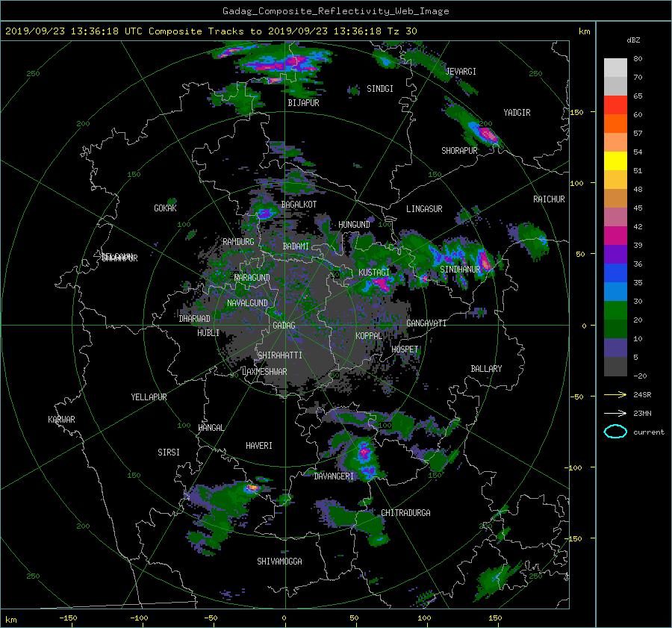Click the BAGALKOT city label

pyautogui.click(x=299, y=205)
